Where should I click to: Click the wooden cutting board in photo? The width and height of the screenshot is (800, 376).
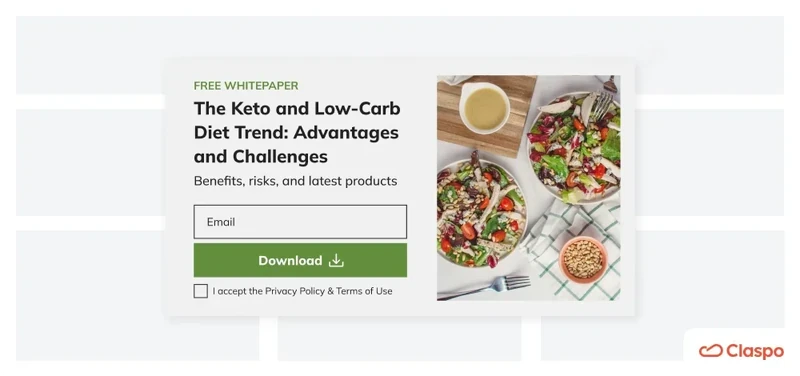point(486,117)
